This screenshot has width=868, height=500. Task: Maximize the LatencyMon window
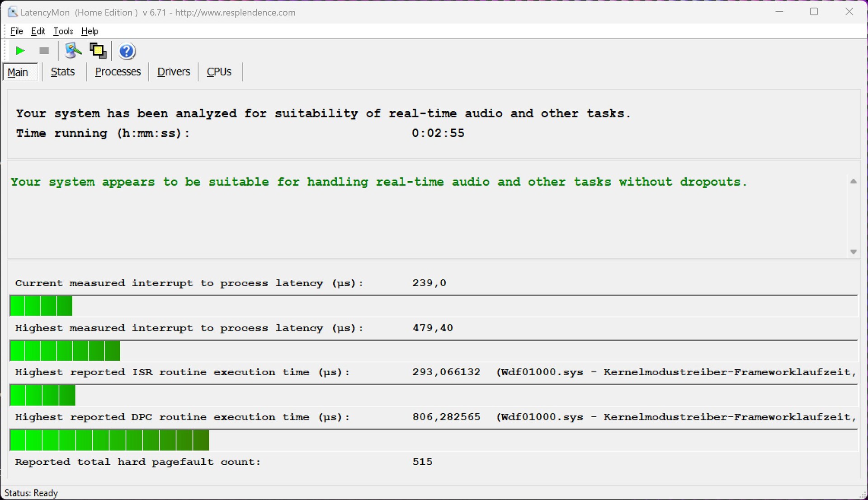click(x=814, y=12)
